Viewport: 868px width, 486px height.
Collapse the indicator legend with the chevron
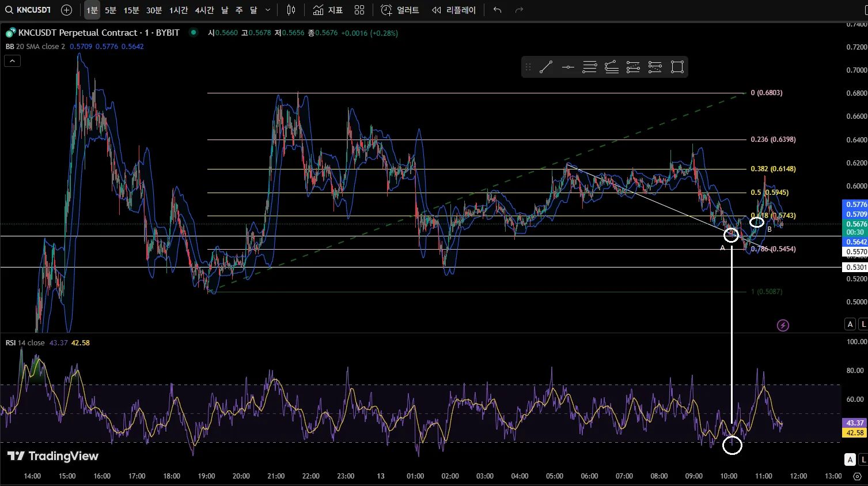tap(12, 61)
